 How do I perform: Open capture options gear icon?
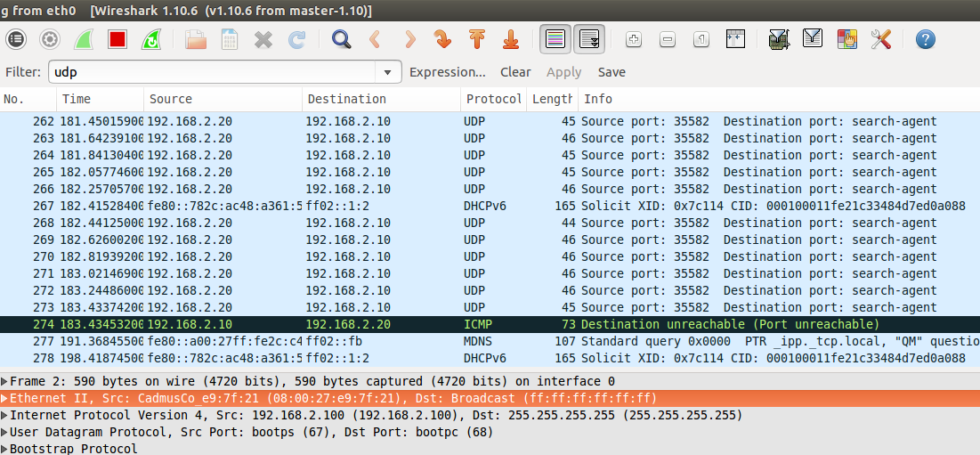click(50, 39)
